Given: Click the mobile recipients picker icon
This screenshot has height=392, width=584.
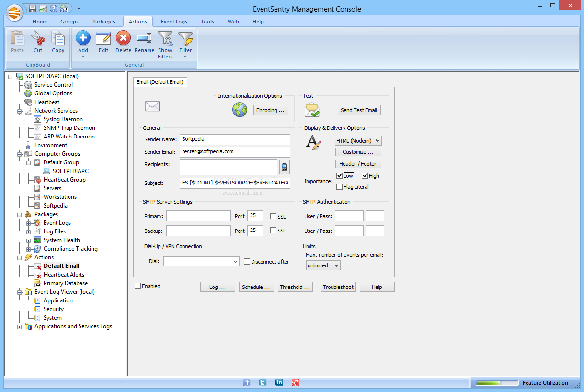Looking at the screenshot, I should (284, 167).
